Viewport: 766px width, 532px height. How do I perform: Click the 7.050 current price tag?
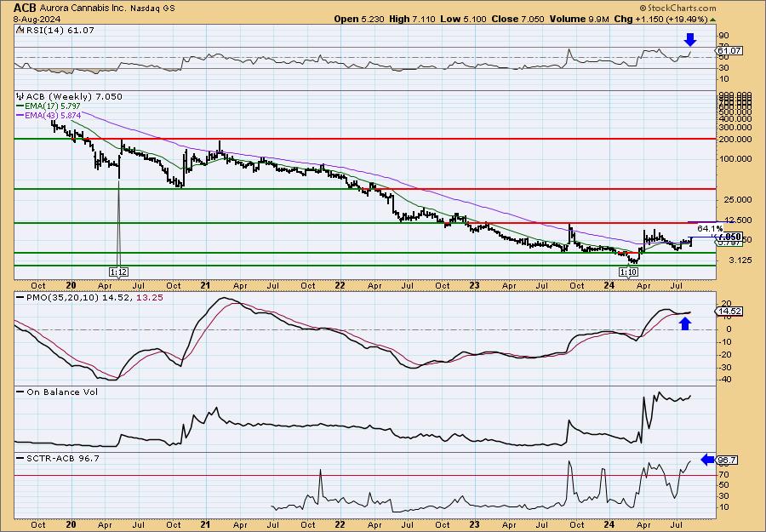click(x=730, y=237)
